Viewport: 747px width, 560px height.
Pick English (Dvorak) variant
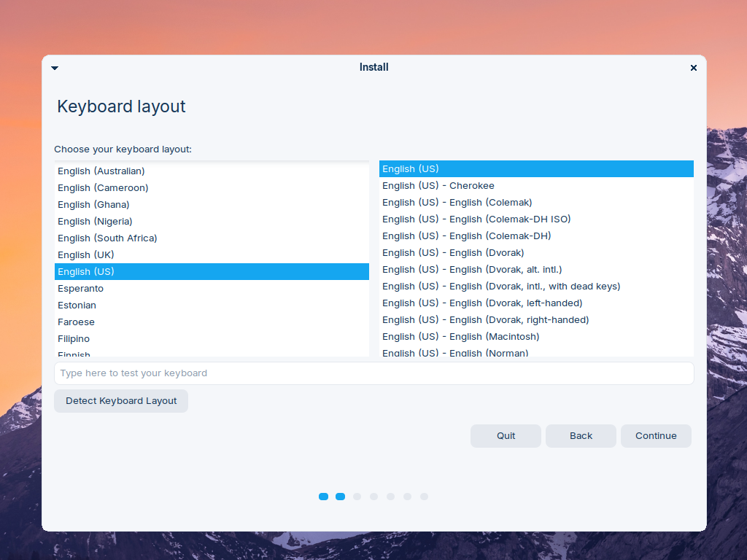click(536, 253)
